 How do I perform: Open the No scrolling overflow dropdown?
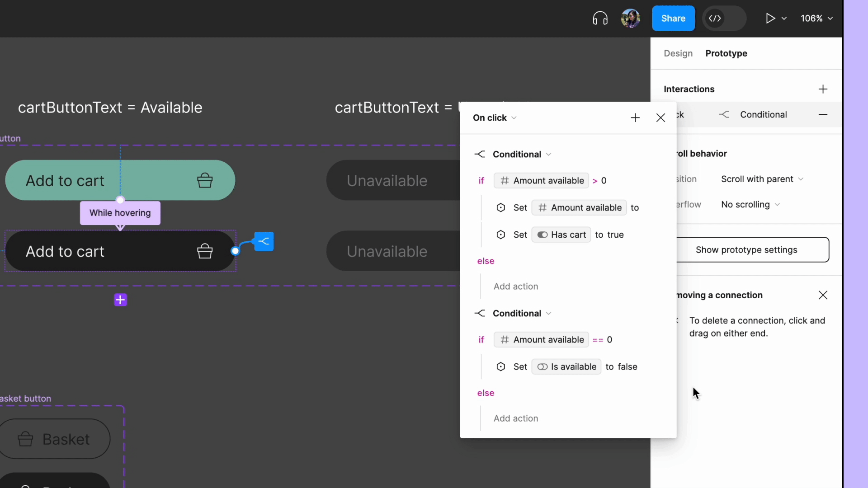point(750,205)
